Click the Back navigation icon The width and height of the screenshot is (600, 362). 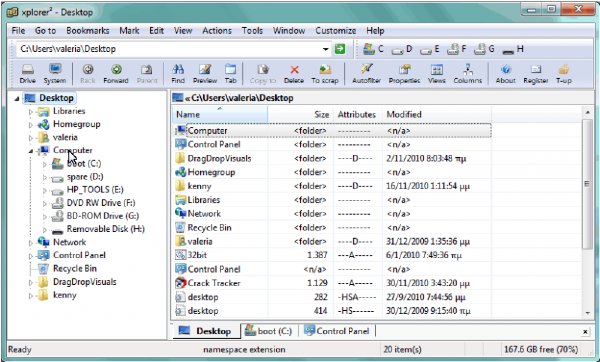[x=88, y=73]
